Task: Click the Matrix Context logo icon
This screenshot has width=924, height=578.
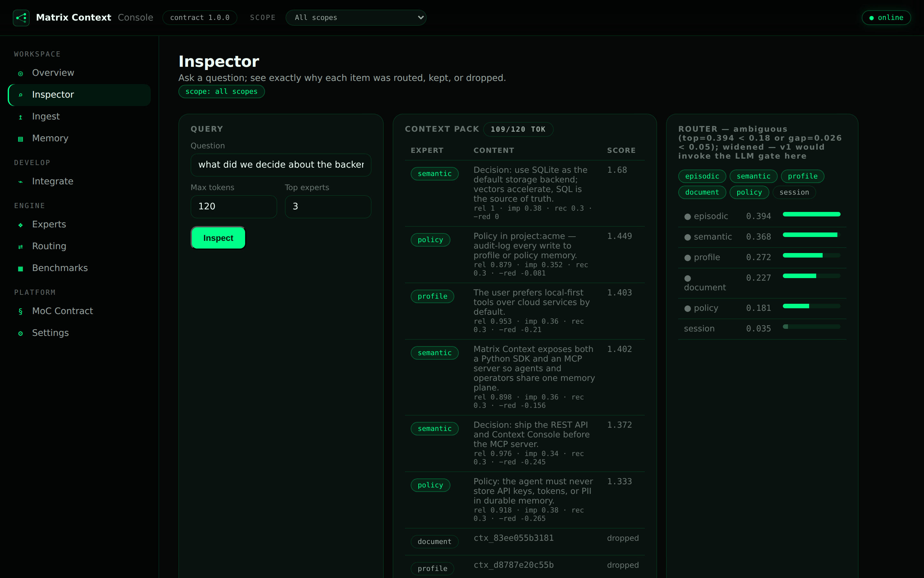Action: (21, 18)
